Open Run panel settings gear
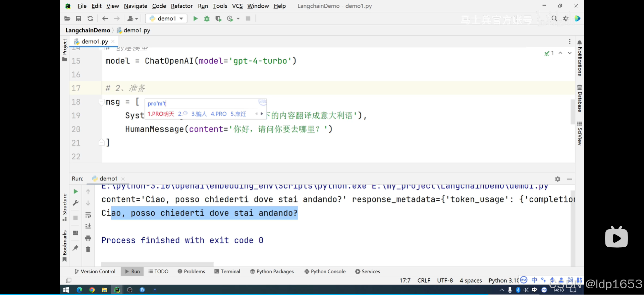The width and height of the screenshot is (644, 295). point(558,179)
